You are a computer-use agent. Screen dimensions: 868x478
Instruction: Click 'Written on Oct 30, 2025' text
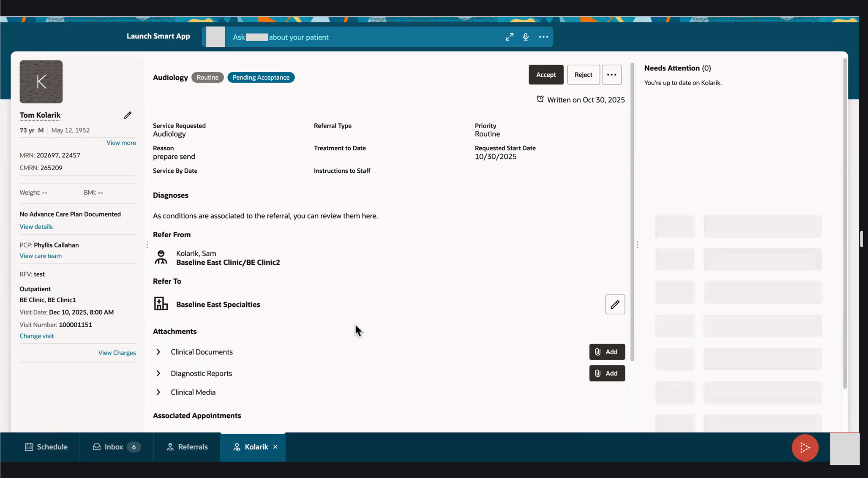click(x=586, y=100)
